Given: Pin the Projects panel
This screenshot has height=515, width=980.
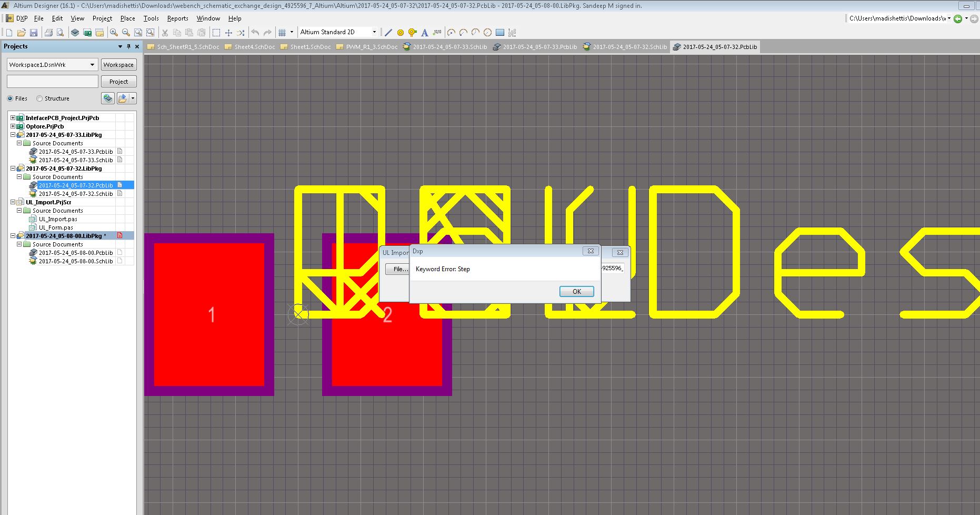Looking at the screenshot, I should pyautogui.click(x=129, y=46).
